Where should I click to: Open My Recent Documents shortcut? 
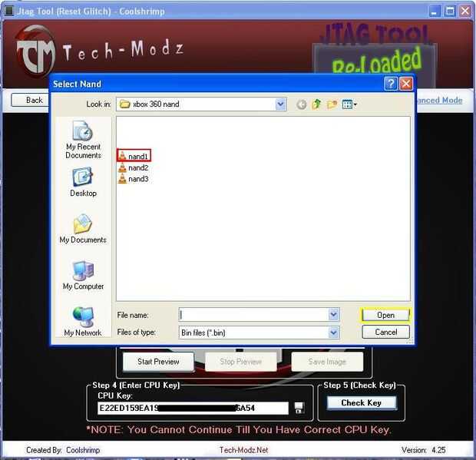tap(83, 140)
